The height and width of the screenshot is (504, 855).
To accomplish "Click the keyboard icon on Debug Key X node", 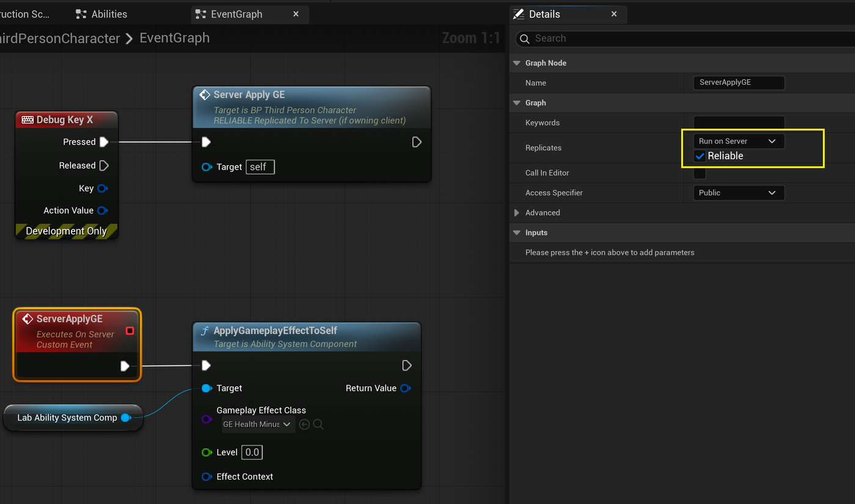I will click(x=27, y=120).
